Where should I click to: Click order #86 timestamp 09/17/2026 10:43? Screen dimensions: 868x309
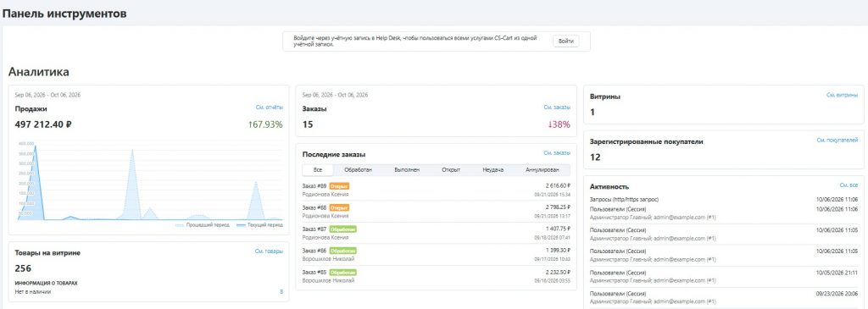click(553, 259)
